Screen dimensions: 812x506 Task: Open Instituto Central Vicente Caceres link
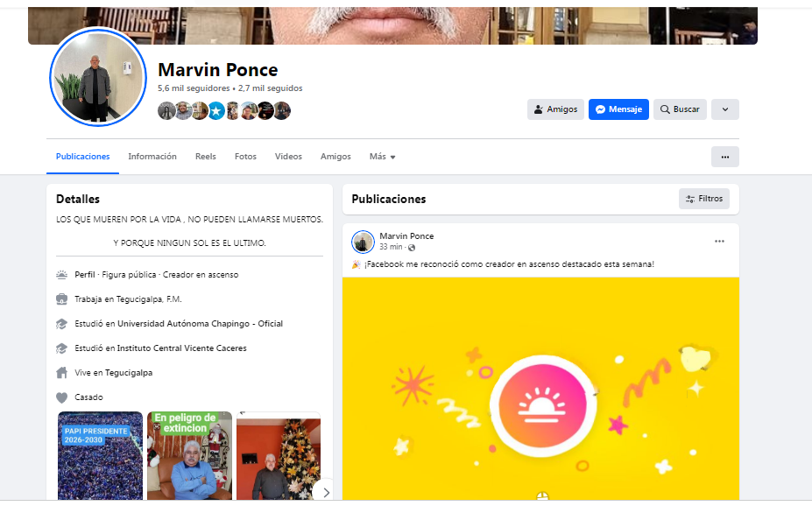pos(182,348)
